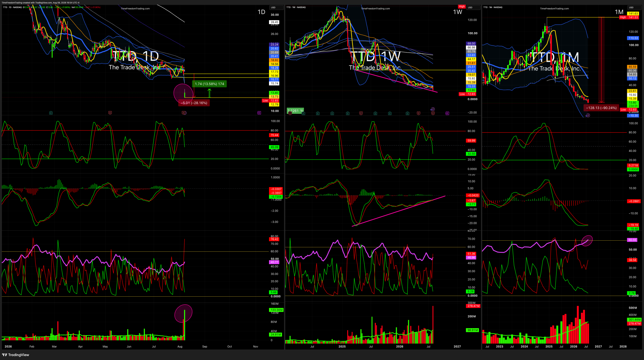644x360 pixels.
Task: Click the 76.42 red indicator label on daily chart
Action: click(x=274, y=239)
